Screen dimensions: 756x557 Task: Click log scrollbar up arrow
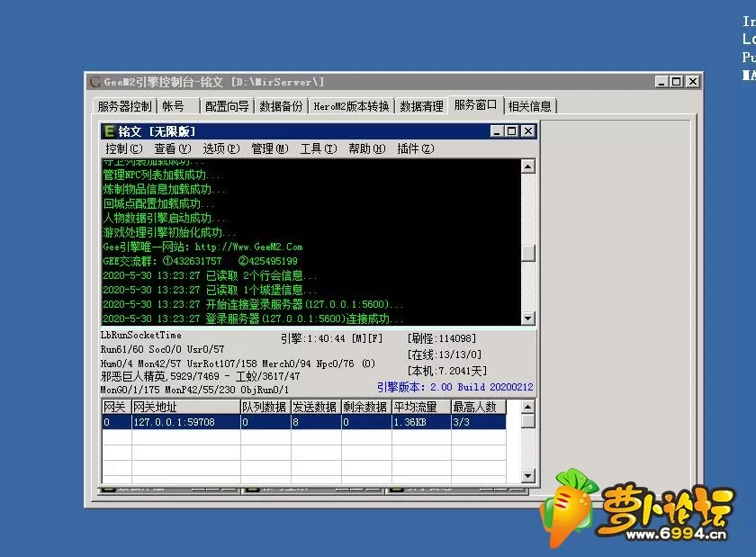pyautogui.click(x=528, y=166)
